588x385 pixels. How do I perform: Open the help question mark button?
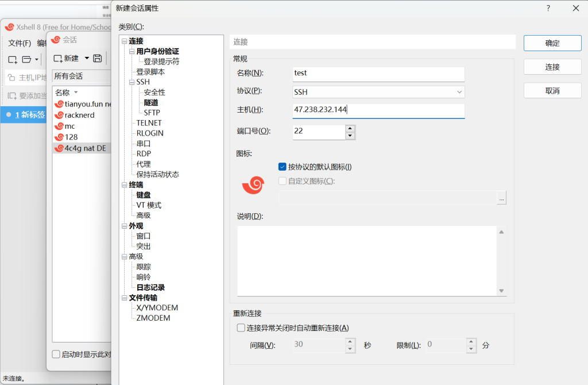coord(548,8)
